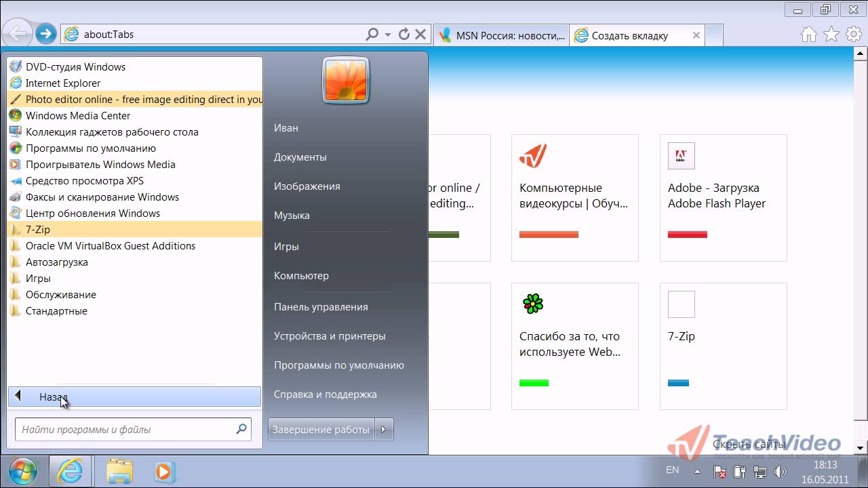Open Музыка from Start menu
The width and height of the screenshot is (868, 488).
(292, 215)
